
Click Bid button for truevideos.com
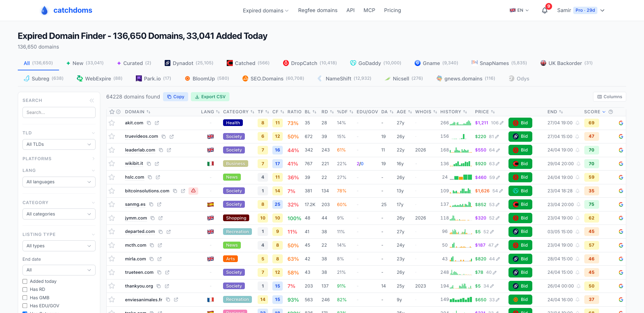point(520,136)
